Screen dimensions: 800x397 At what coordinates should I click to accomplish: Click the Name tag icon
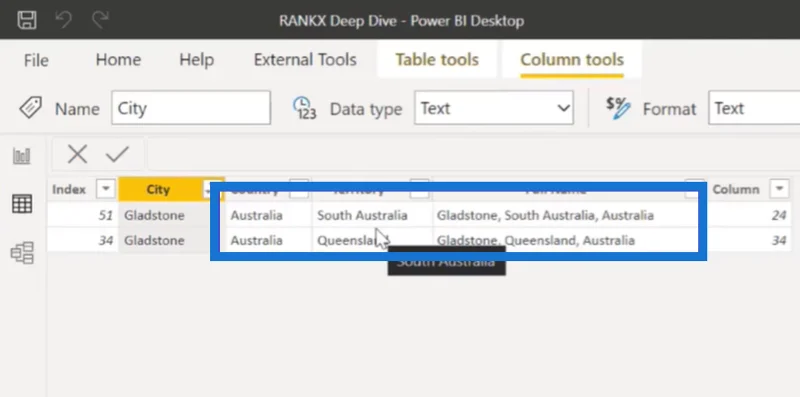tap(31, 108)
